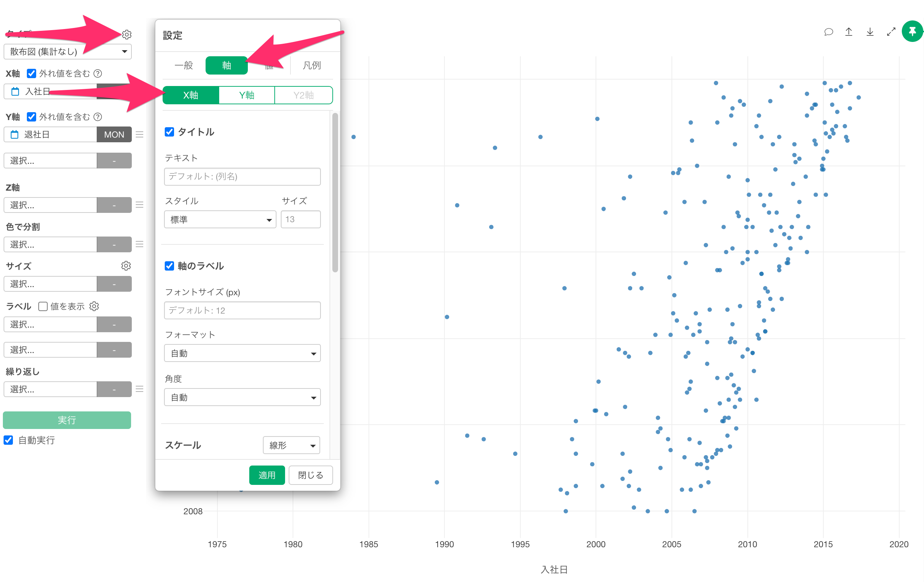Open the スタイル 標準 dropdown
924x582 pixels.
(x=220, y=220)
